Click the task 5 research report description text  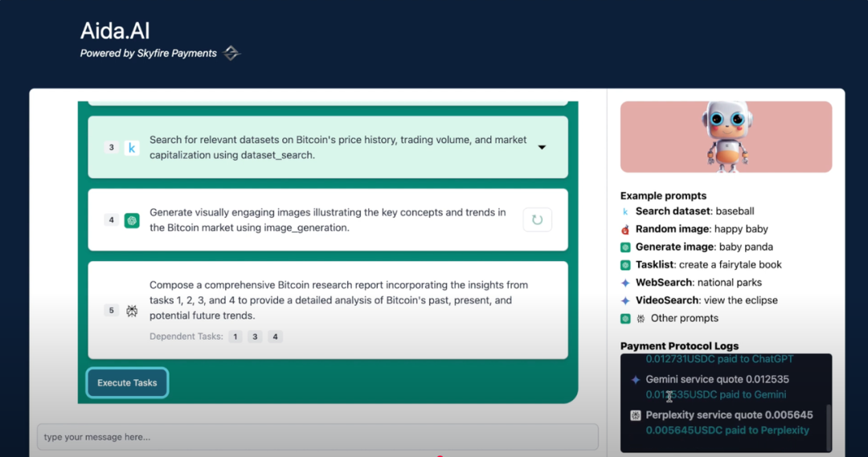click(339, 300)
